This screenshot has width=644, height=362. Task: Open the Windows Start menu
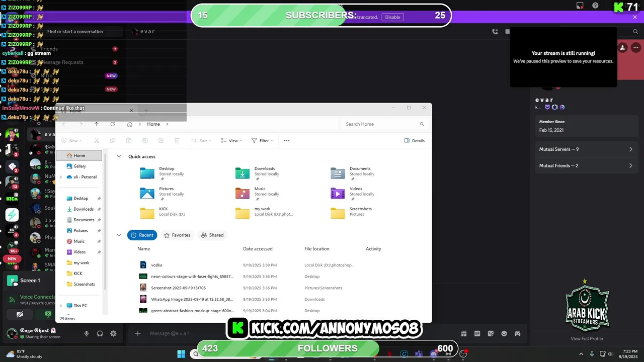click(181, 354)
